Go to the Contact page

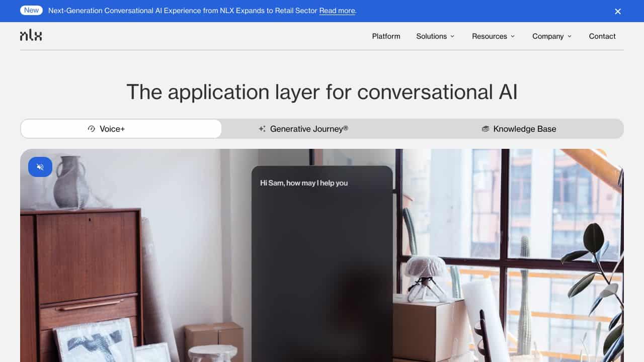click(x=602, y=36)
